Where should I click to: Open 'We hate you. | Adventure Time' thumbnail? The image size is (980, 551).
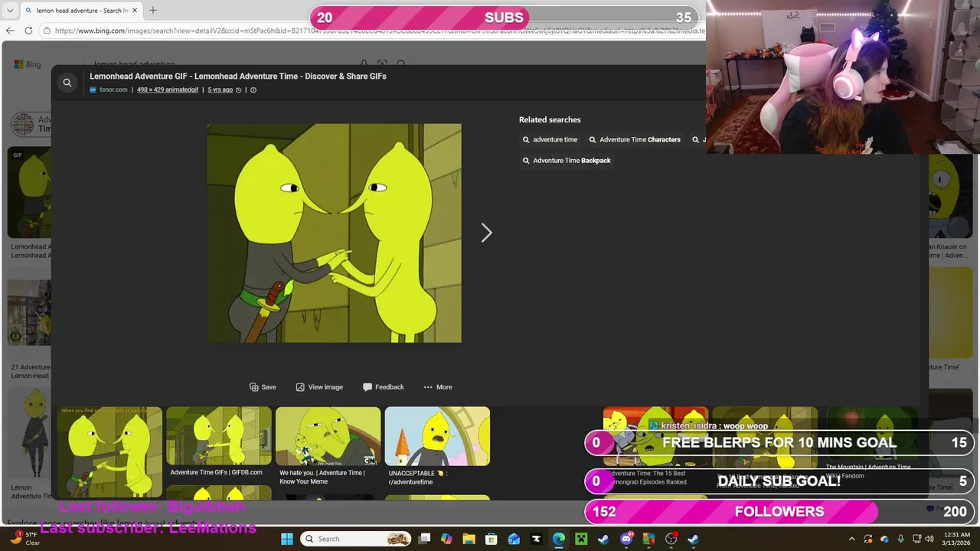[x=328, y=435]
